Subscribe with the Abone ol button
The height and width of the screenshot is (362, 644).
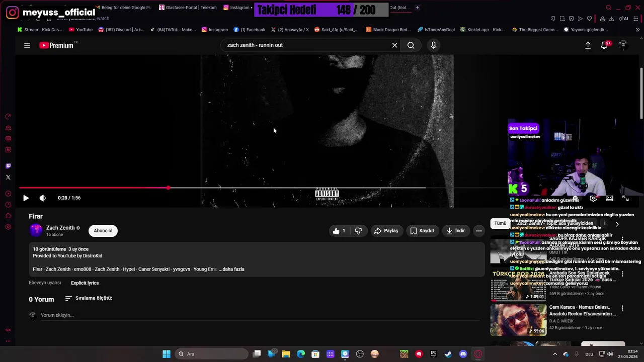tap(103, 231)
